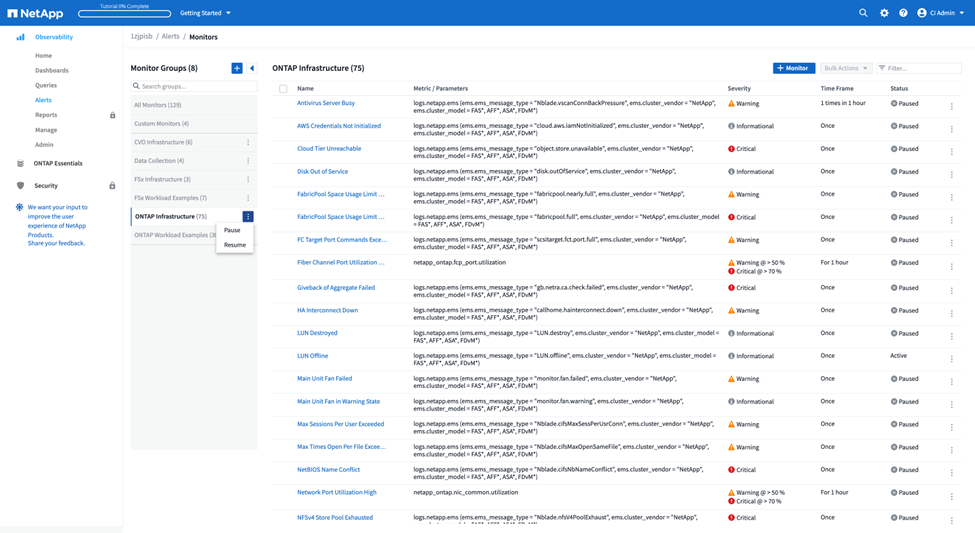Open row menu for NetBIOS Name Conflict
Viewport: 975px width, 533px height.
951,473
